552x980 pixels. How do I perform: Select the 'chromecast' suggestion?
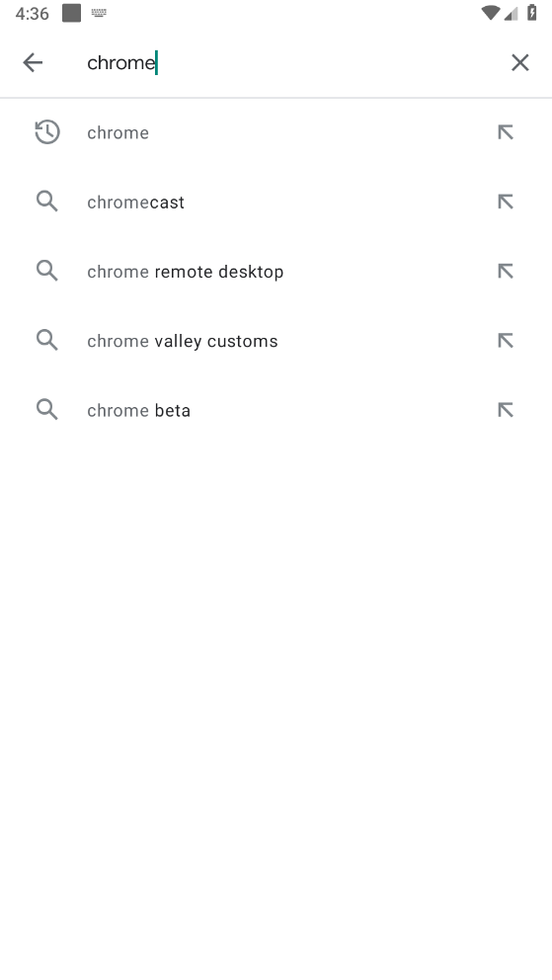pos(276,202)
